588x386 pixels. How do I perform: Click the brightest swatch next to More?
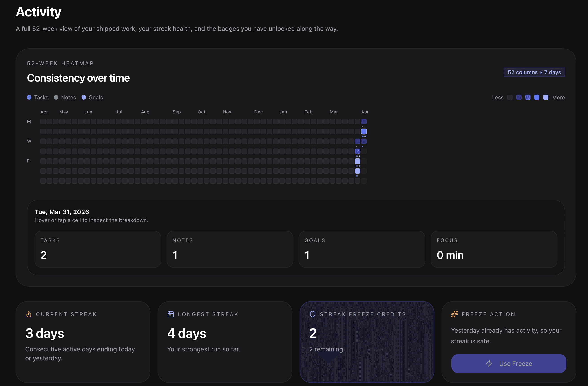click(546, 97)
